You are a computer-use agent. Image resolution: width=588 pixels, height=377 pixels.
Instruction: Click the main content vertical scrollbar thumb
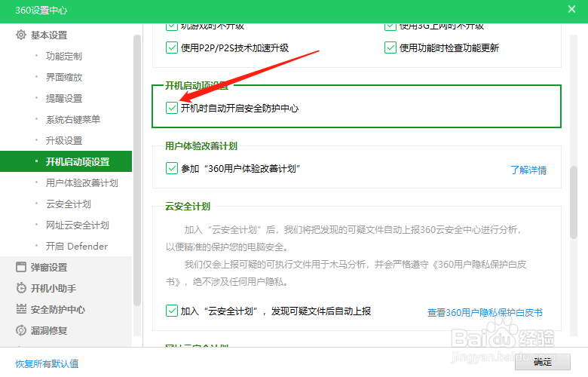pos(574,202)
